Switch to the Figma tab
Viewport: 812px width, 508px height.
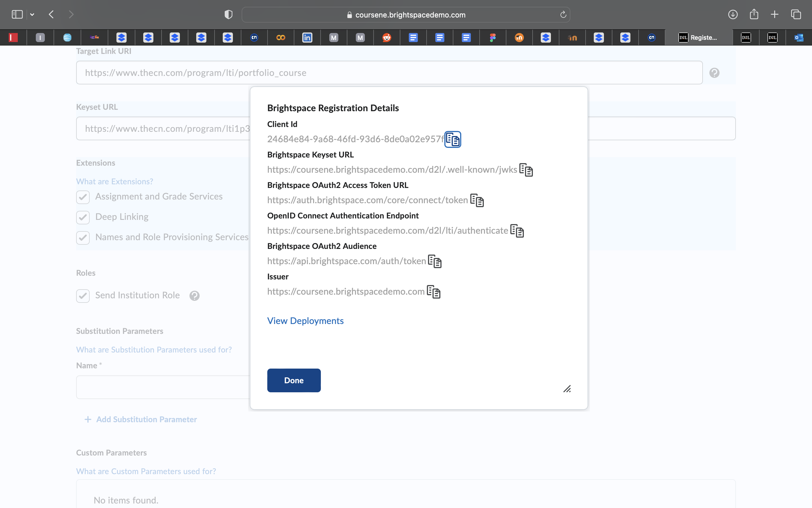click(x=493, y=38)
